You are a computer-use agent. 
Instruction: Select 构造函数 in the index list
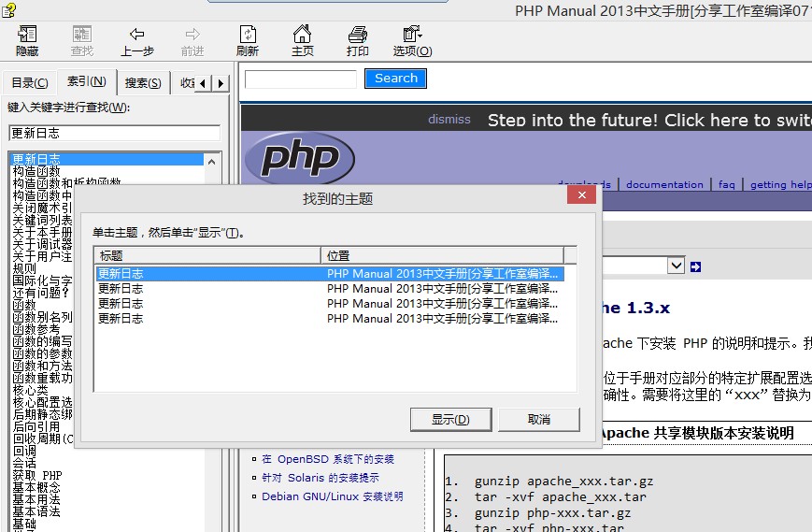coord(36,171)
